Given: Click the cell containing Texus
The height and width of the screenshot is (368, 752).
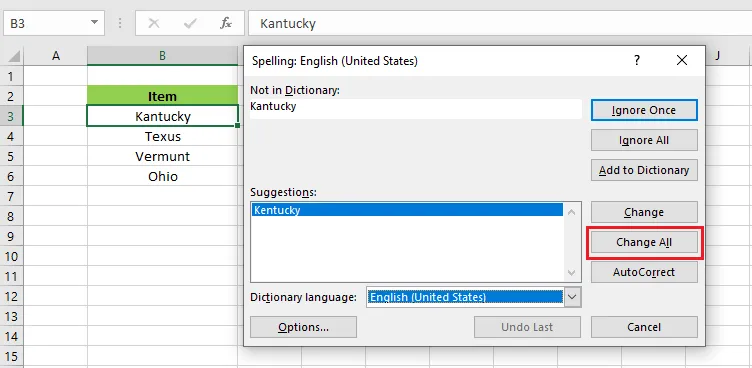Looking at the screenshot, I should tap(163, 136).
